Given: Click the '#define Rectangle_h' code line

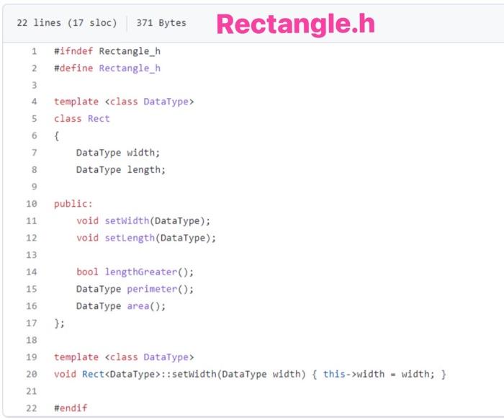Looking at the screenshot, I should (x=107, y=68).
